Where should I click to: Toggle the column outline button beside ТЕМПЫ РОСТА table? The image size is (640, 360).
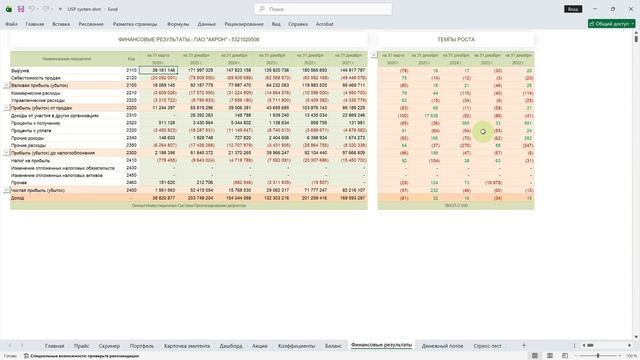pyautogui.click(x=374, y=55)
